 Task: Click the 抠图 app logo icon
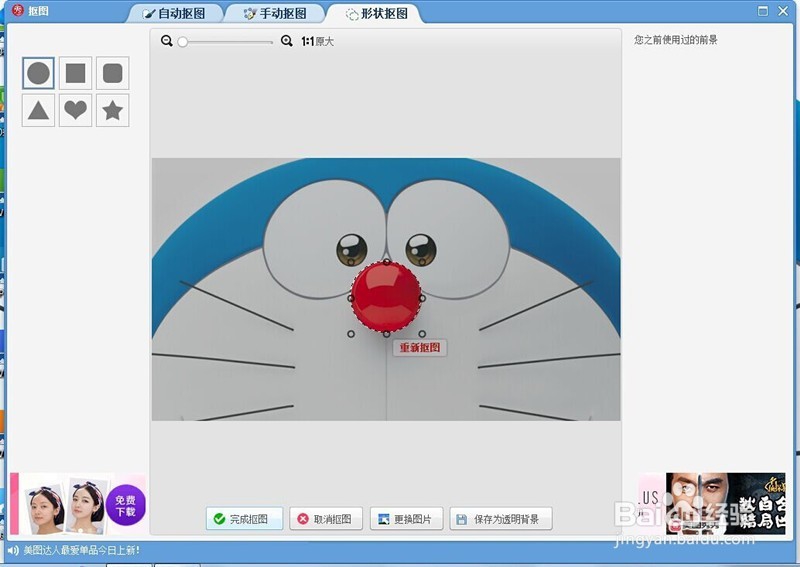pos(17,10)
